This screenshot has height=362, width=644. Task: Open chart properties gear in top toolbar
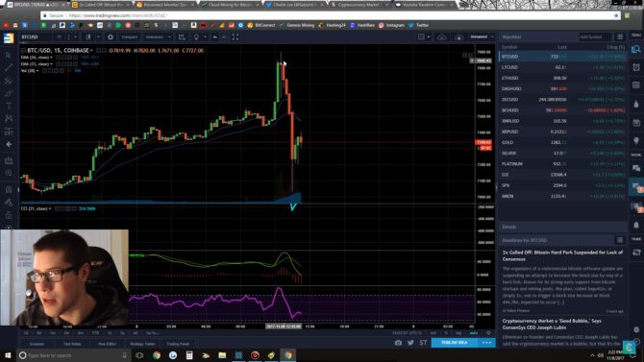click(x=111, y=36)
